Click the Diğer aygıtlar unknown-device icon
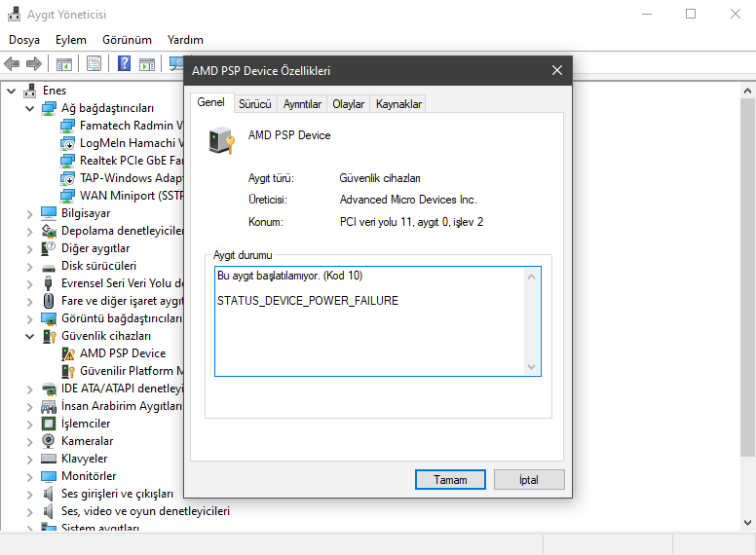Screen dimensions: 756x555 point(49,248)
